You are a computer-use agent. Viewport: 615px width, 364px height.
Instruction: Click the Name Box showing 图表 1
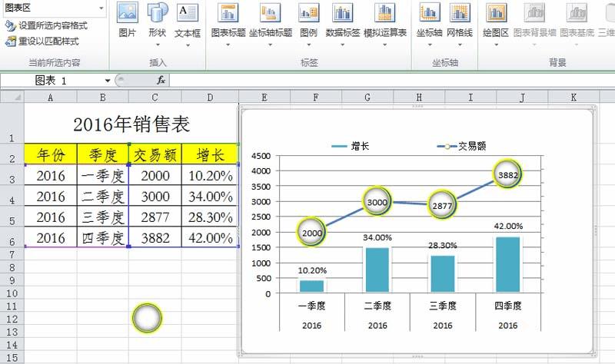[52, 81]
